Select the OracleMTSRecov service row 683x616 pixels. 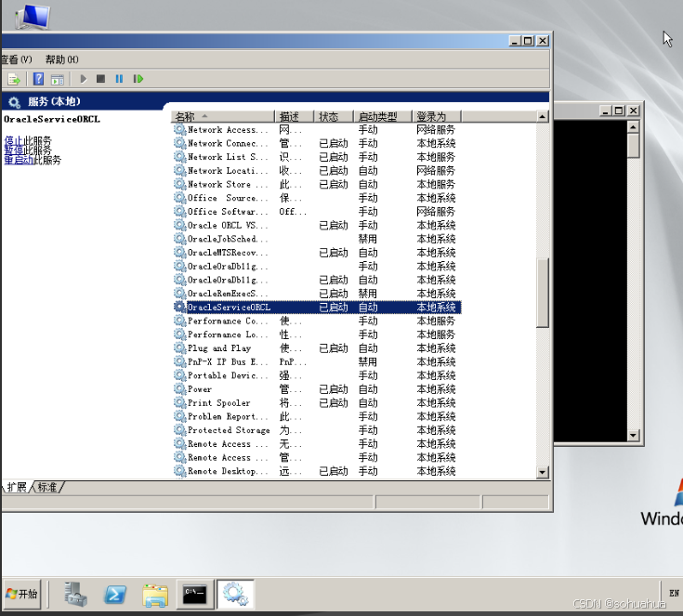coord(317,253)
